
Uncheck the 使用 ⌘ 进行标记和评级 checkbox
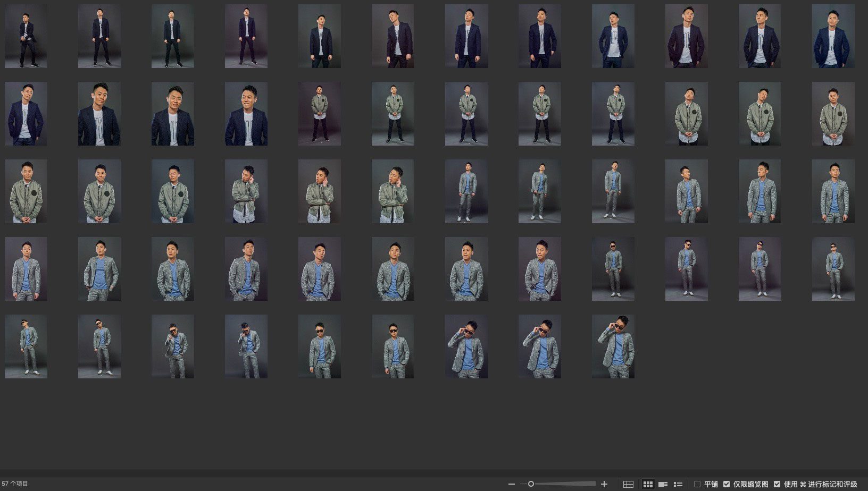(x=777, y=484)
